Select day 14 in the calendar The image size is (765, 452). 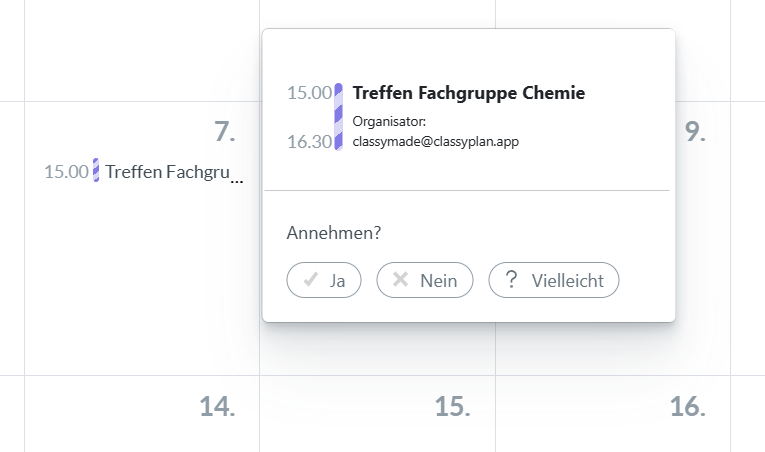pos(217,406)
